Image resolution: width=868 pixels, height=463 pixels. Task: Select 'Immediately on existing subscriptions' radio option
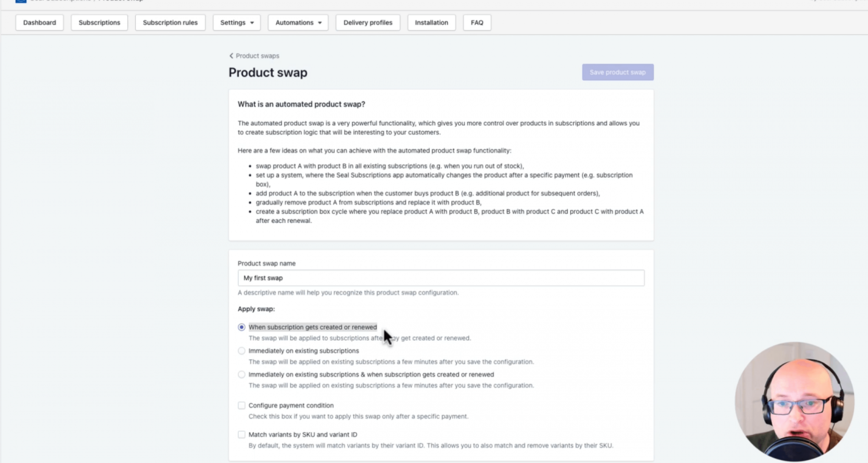pos(242,351)
